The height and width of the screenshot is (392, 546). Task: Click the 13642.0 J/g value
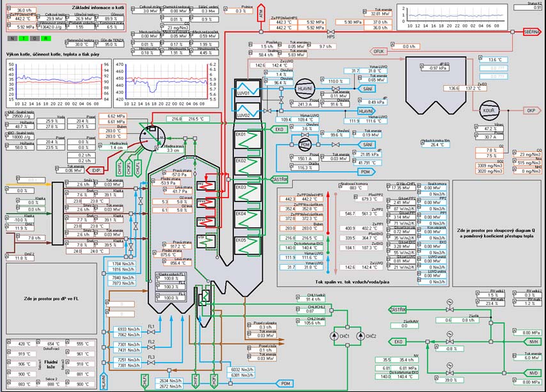point(52,27)
